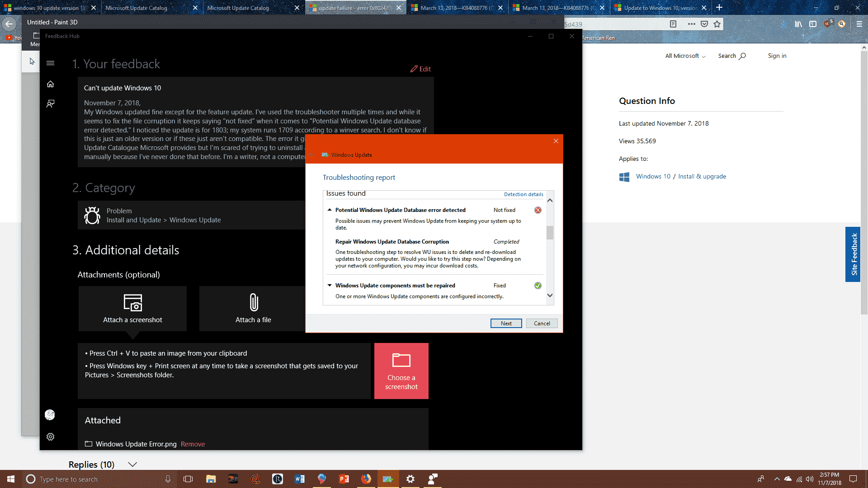Click the green Fixed check status icon

[538, 286]
